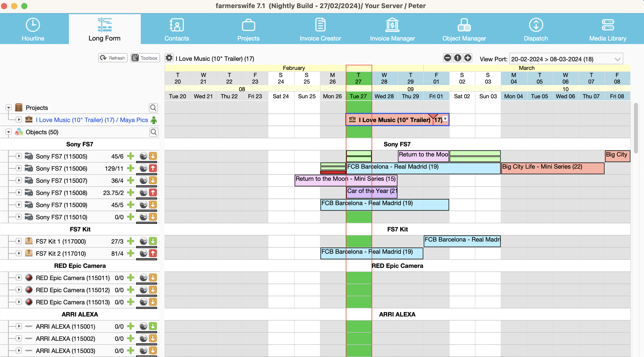The height and width of the screenshot is (357, 644).
Task: Expand the Projects tree item
Action: click(x=8, y=107)
